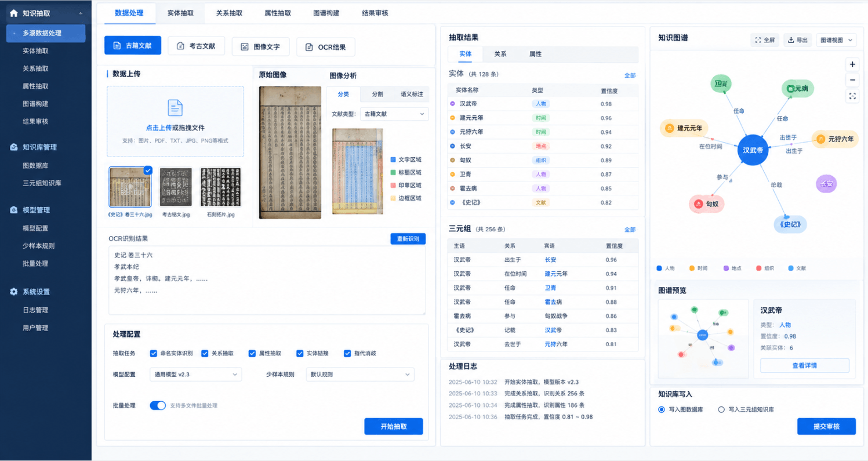
Task: Select the green 卫青 graph node
Action: 721,84
